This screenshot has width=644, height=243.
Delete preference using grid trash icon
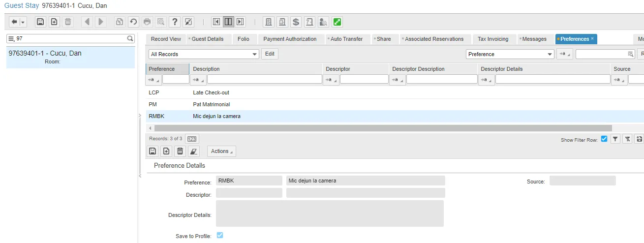[x=180, y=151]
